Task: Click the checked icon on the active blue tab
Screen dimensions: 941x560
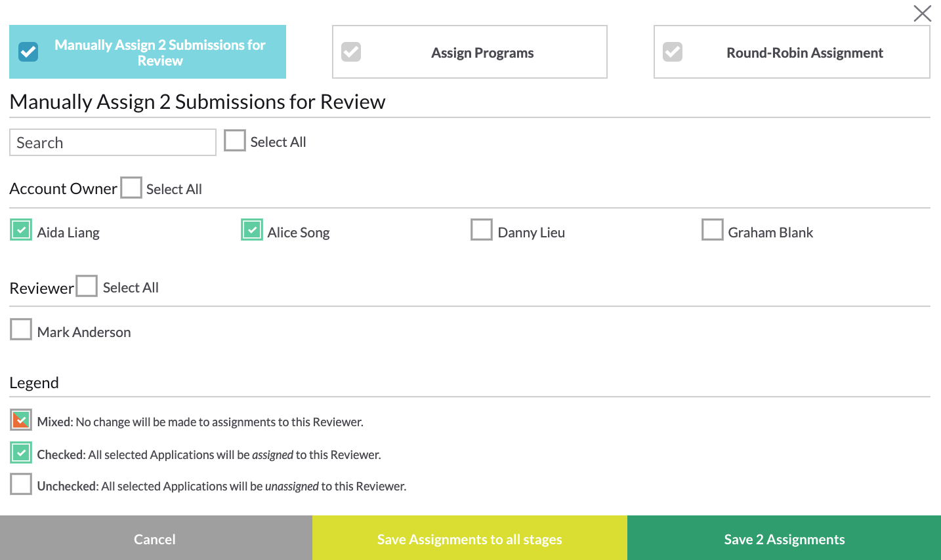Action: click(x=29, y=52)
